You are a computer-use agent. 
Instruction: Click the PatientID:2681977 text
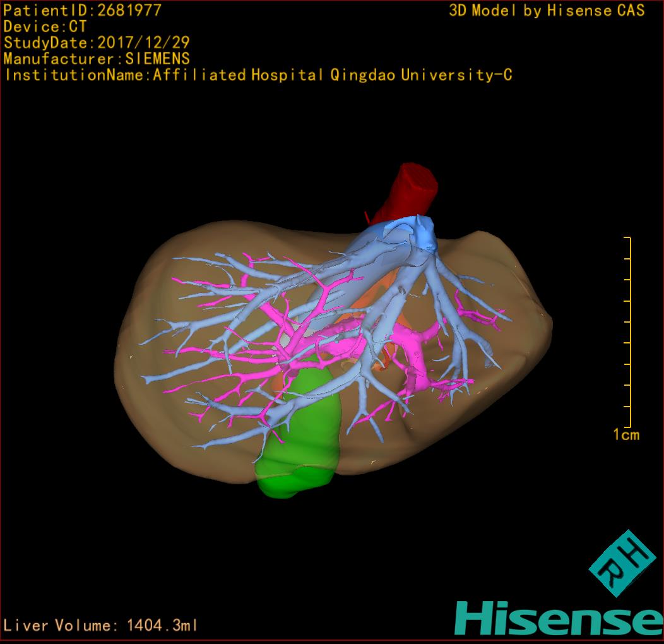tap(82, 10)
